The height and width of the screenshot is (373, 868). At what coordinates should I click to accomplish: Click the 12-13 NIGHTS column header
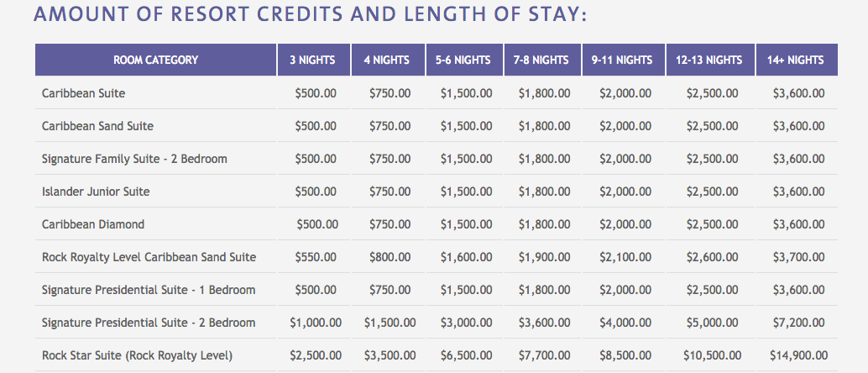tap(709, 60)
